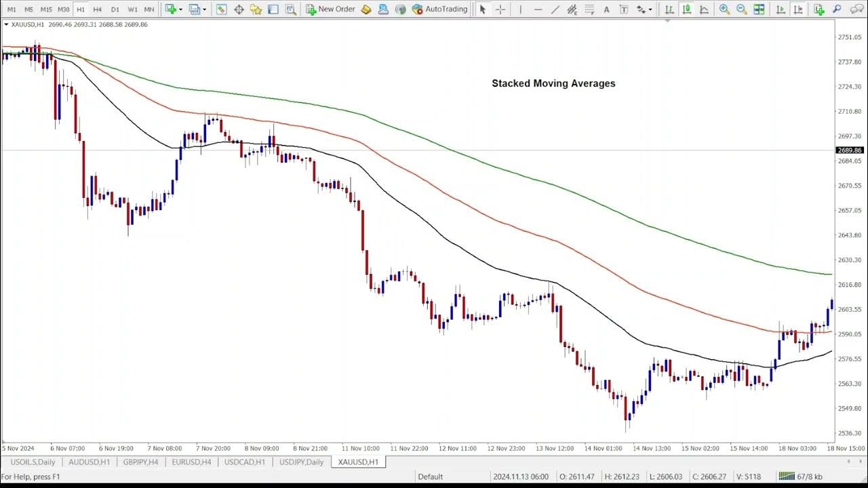Image resolution: width=868 pixels, height=488 pixels.
Task: Open the Strategy Tester icon
Action: (x=290, y=9)
